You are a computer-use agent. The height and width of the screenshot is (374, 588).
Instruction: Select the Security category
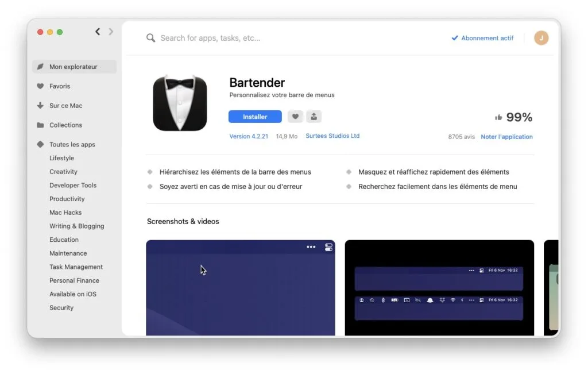point(61,307)
